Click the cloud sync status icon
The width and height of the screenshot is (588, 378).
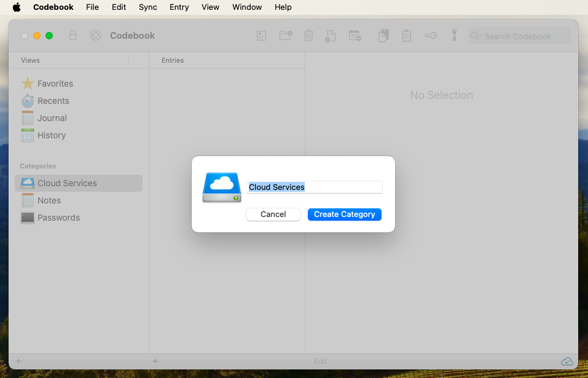pos(566,361)
